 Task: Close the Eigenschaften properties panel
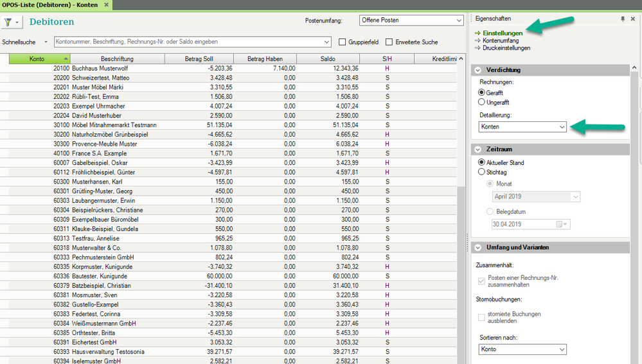632,19
